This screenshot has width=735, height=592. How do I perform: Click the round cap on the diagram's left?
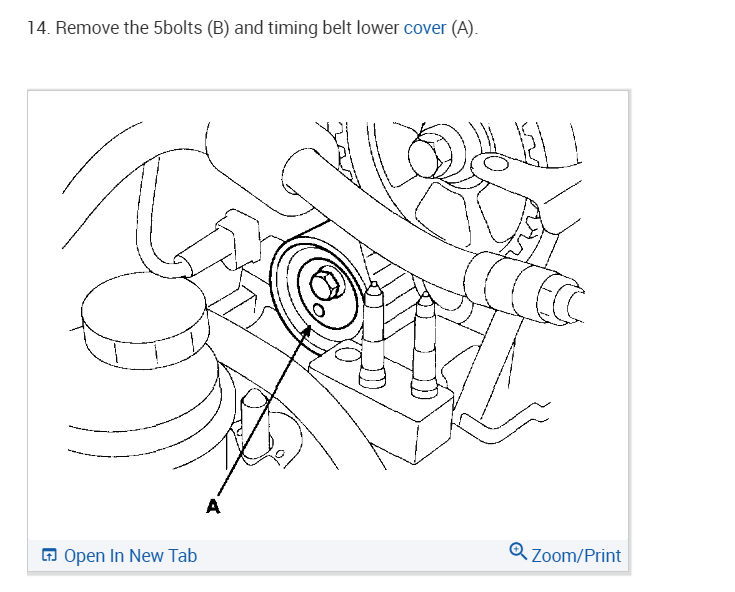pyautogui.click(x=144, y=321)
